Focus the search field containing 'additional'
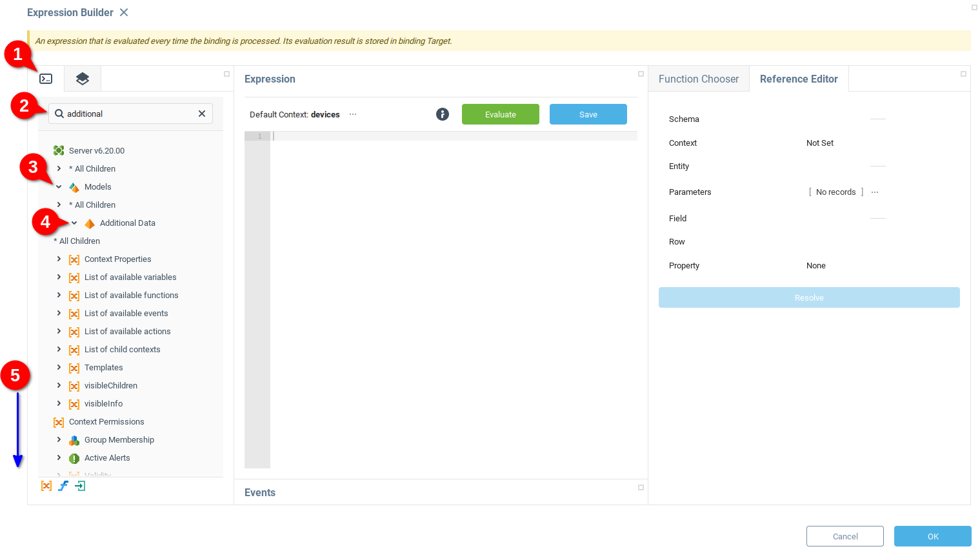Viewport: 980px width, 551px height. point(130,114)
